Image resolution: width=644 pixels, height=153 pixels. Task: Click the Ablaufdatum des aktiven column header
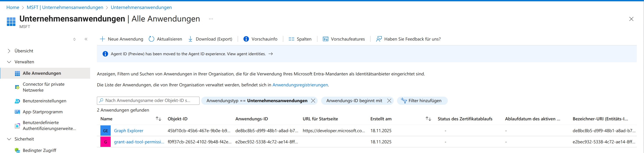coord(532,119)
